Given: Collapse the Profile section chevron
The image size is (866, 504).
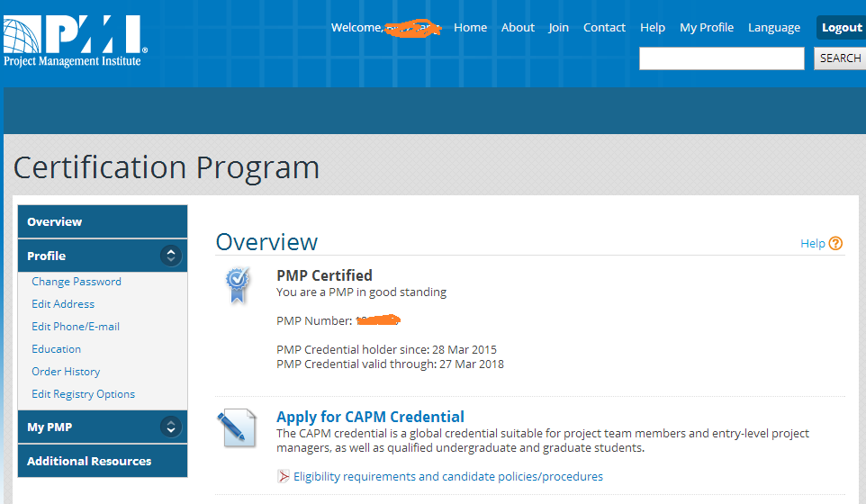Looking at the screenshot, I should 171,256.
